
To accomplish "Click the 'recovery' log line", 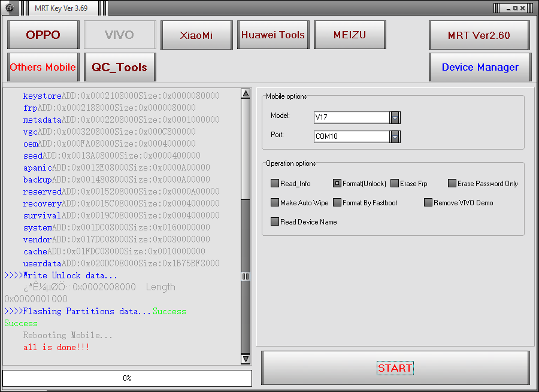I will [122, 203].
